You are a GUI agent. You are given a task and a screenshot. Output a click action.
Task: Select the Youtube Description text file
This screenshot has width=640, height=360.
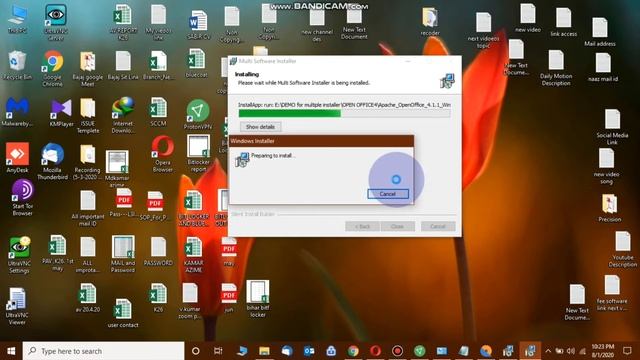[x=622, y=249]
